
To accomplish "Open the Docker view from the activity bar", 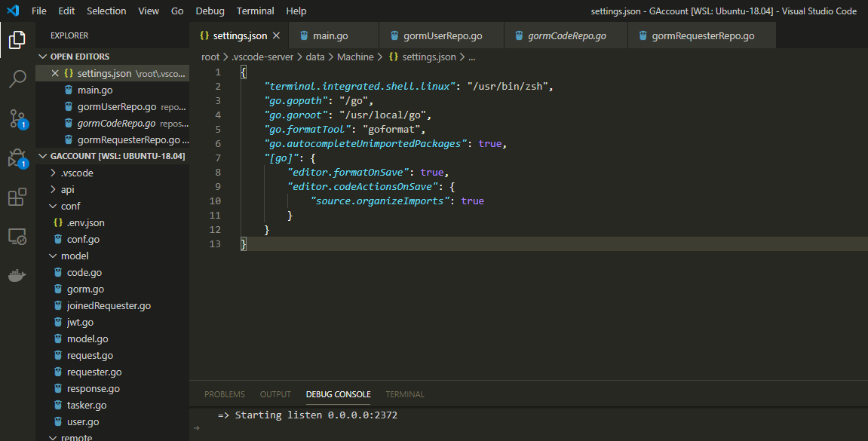I will [x=18, y=275].
